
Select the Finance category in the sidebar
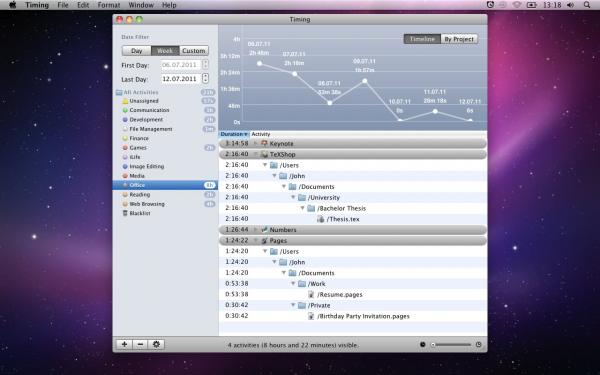[165, 138]
